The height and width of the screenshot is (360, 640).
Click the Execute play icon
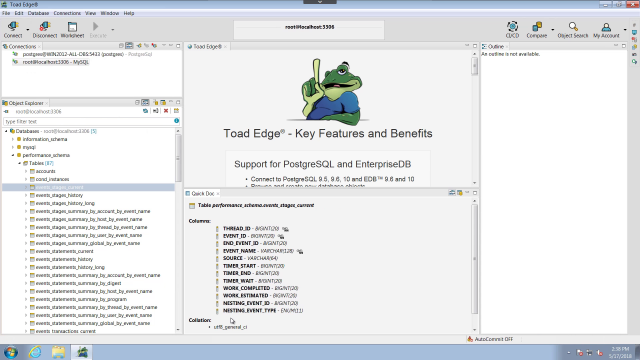click(96, 27)
